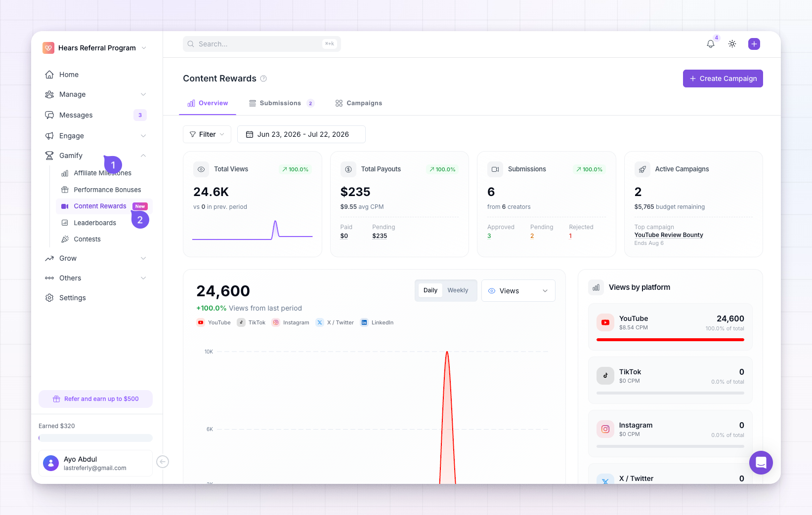Open the Views metric dropdown
This screenshot has width=812, height=515.
[x=518, y=291]
